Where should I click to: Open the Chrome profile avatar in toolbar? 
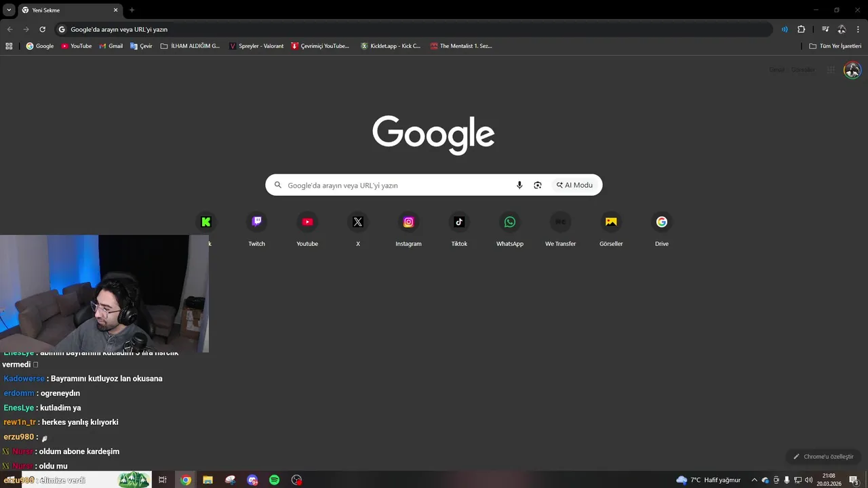(842, 29)
